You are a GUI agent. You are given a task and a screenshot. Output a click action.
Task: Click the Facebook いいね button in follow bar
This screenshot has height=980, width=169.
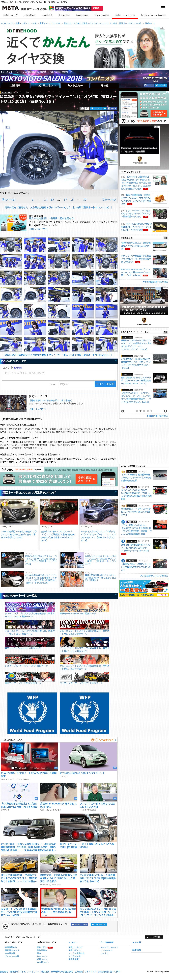[x=79, y=925]
